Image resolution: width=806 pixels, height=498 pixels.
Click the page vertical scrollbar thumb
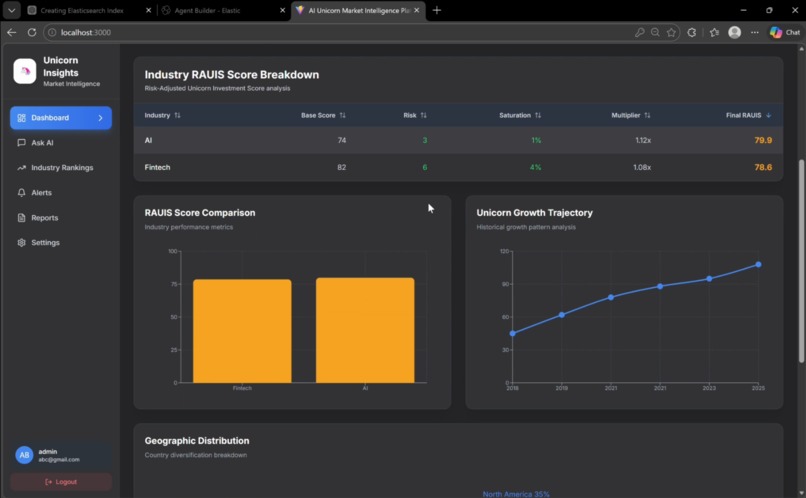point(801,261)
